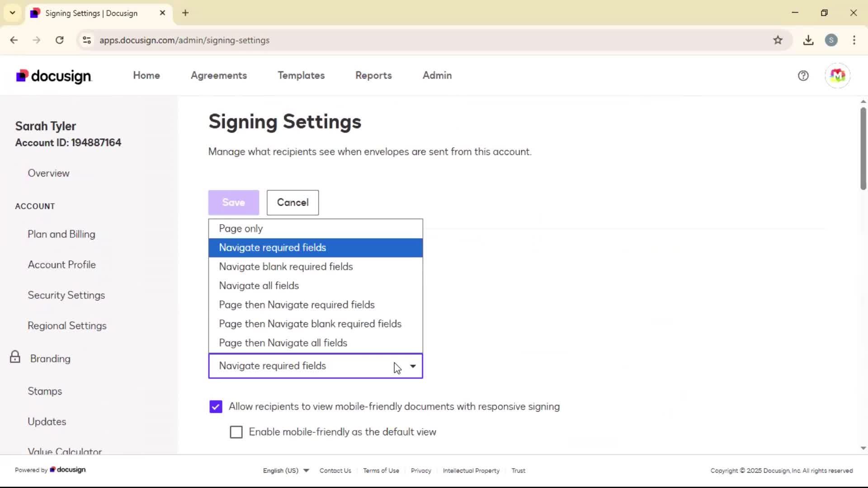Click the Save button
The width and height of the screenshot is (868, 488).
234,202
